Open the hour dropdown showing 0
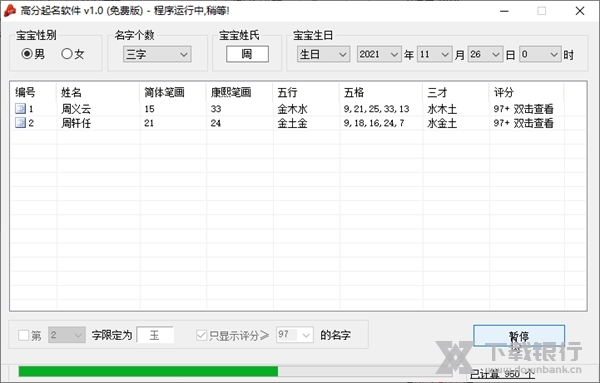 click(x=540, y=54)
